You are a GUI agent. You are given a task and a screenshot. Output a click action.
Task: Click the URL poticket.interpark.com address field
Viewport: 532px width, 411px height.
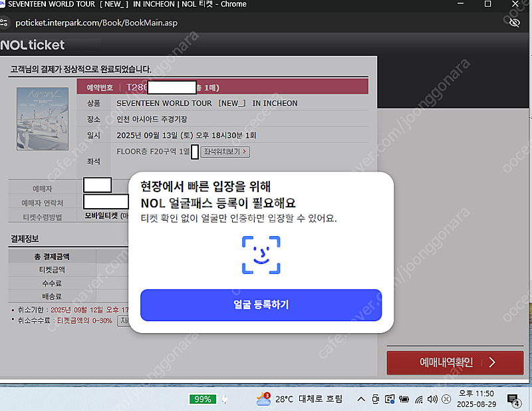point(96,23)
